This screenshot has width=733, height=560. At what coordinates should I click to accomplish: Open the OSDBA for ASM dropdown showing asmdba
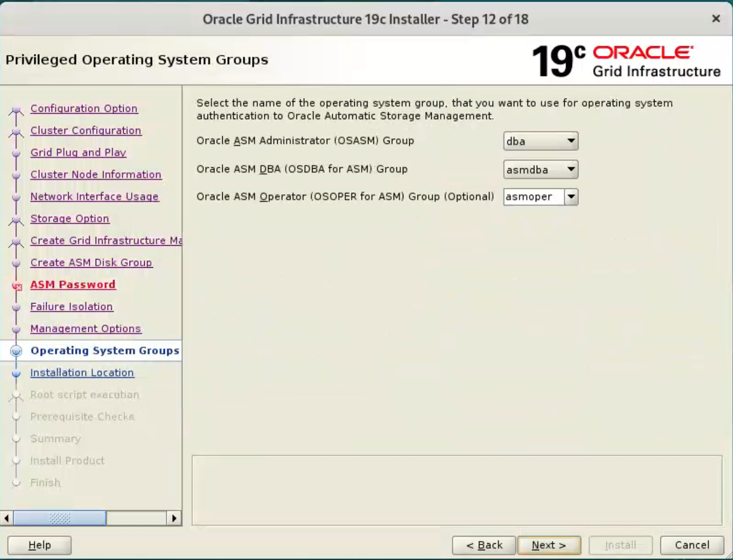pyautogui.click(x=541, y=170)
